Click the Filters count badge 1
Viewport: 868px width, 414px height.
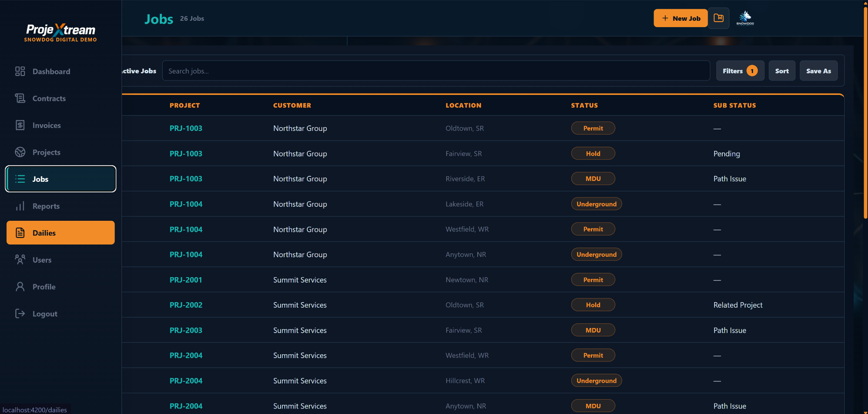[x=752, y=71]
